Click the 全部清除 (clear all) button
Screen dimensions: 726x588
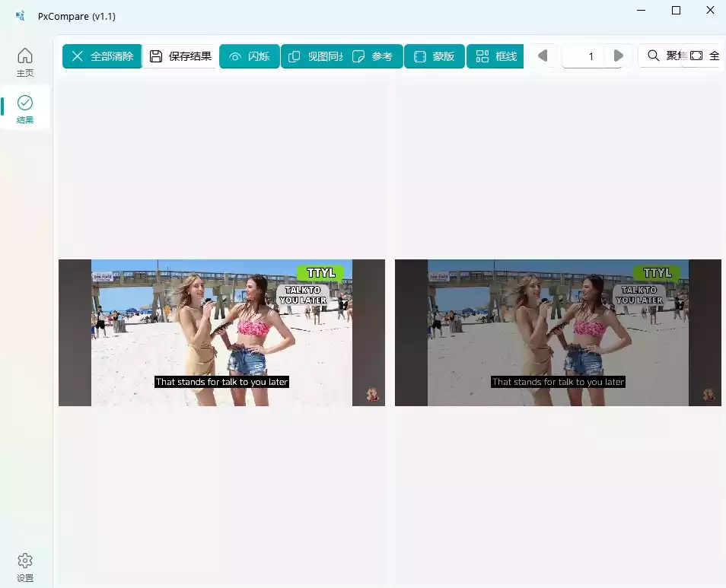102,56
